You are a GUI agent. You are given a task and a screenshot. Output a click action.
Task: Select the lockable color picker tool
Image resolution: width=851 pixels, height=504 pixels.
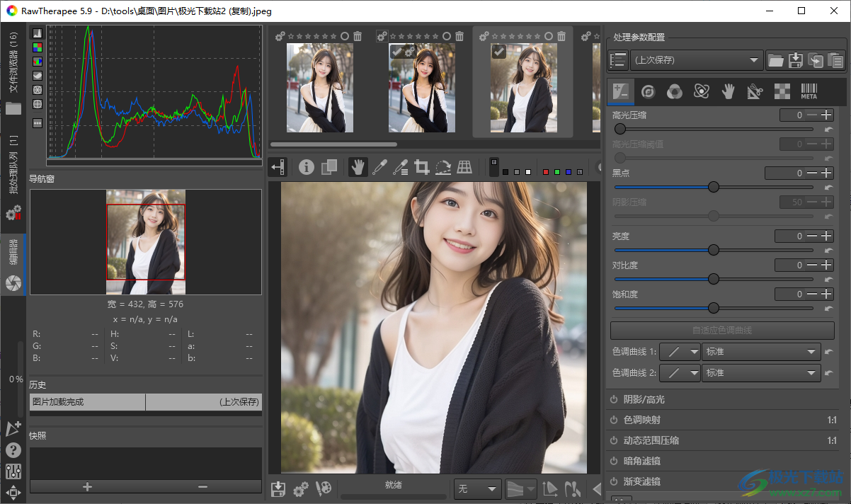401,167
